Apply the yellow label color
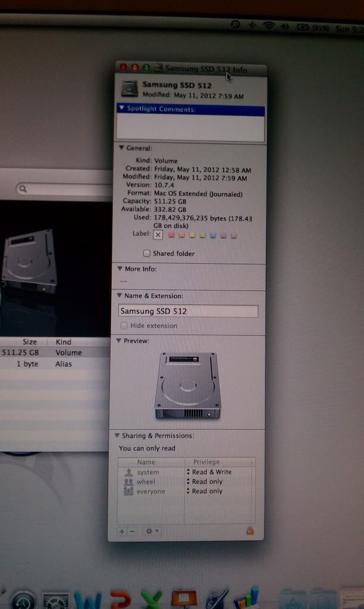364x609 pixels. click(192, 235)
